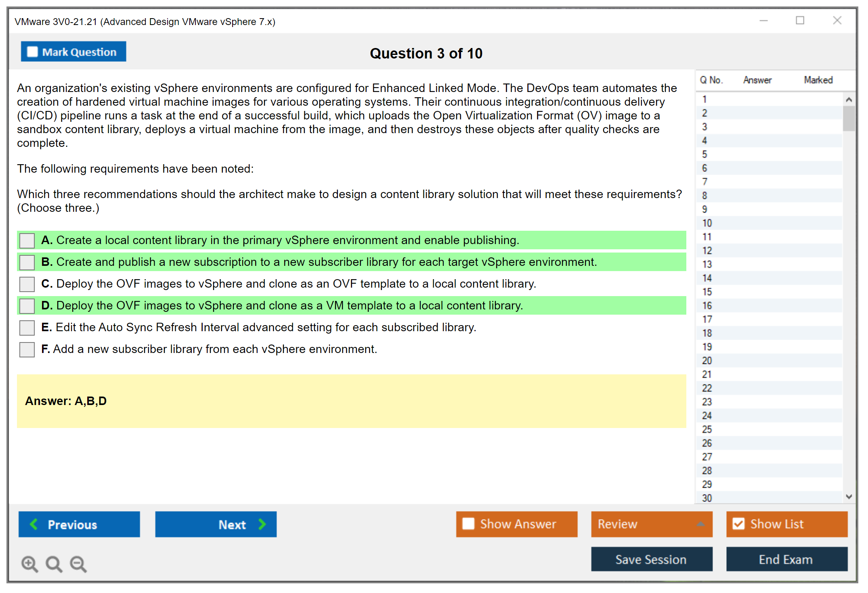Click the zoom out magnifier icon
The image size is (868, 593).
coord(78,564)
